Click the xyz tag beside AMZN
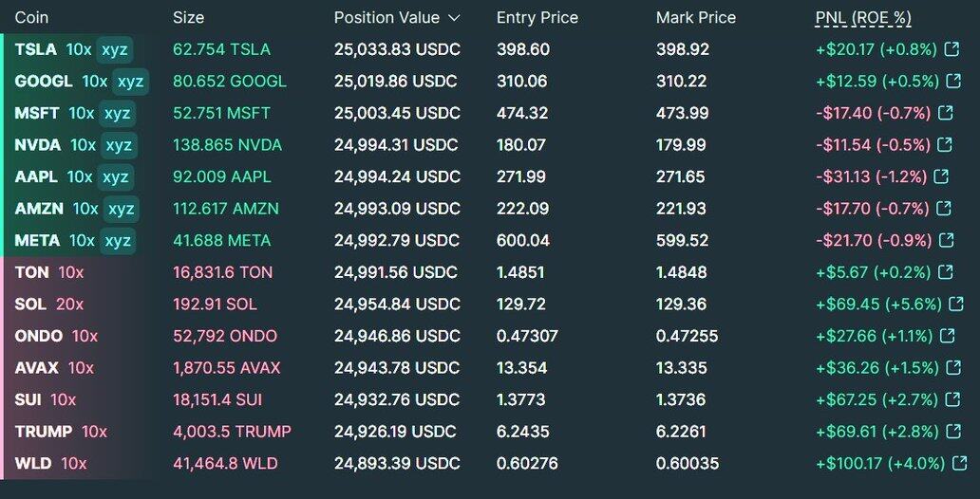The width and height of the screenshot is (980, 499). pyautogui.click(x=120, y=209)
